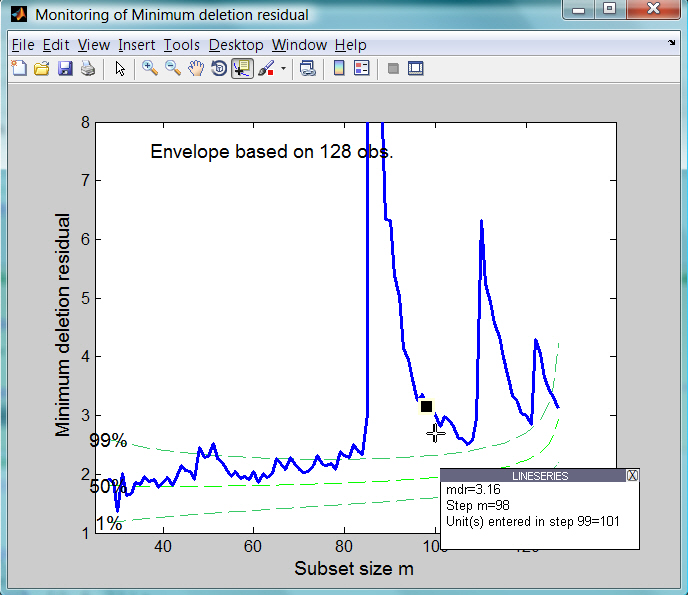Toggle off the Data Cursor tool
Screen dimensions: 688x595
[x=242, y=69]
